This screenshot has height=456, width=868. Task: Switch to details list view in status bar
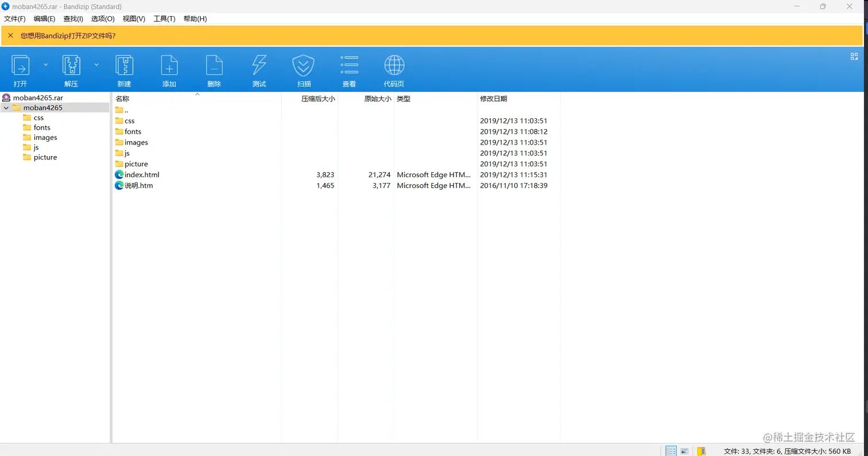point(671,451)
